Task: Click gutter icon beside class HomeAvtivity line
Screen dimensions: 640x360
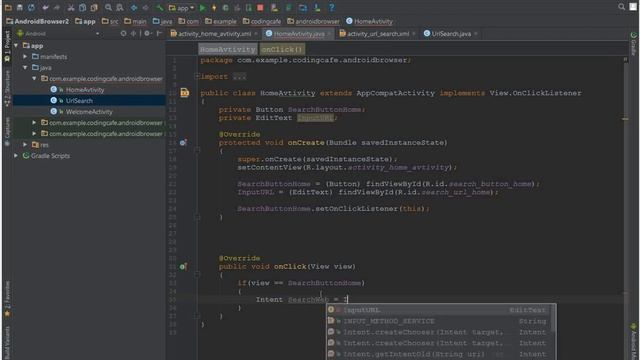Action: point(184,93)
